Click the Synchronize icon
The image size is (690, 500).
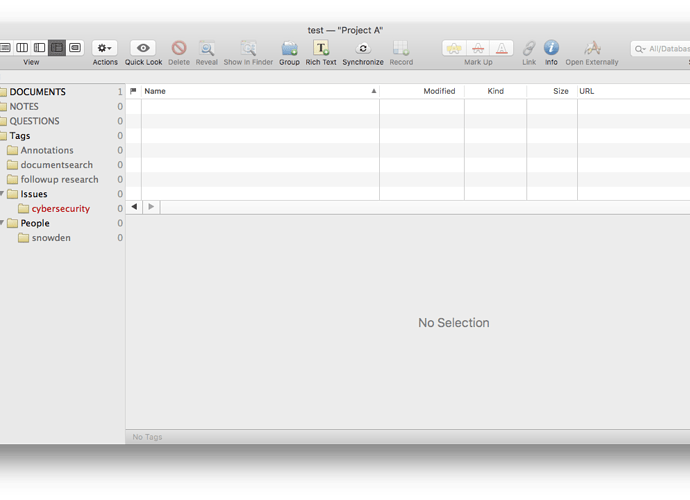(363, 48)
